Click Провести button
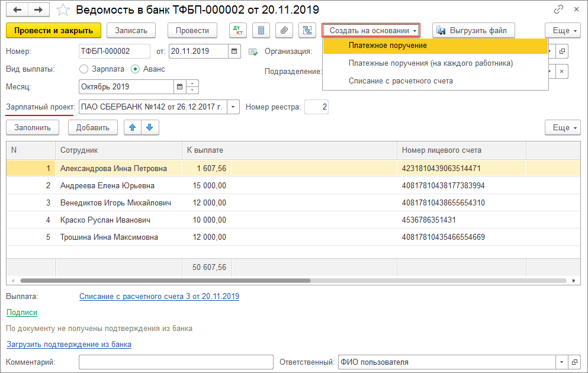 [192, 30]
